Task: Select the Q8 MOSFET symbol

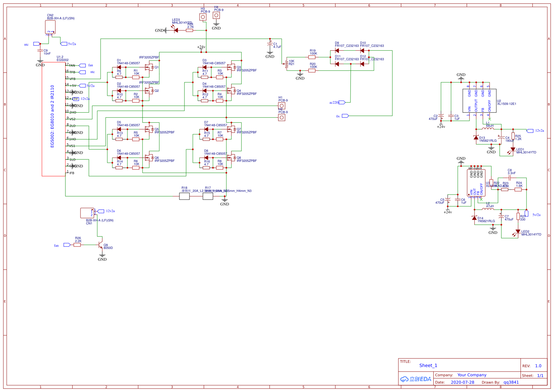Action: point(232,158)
